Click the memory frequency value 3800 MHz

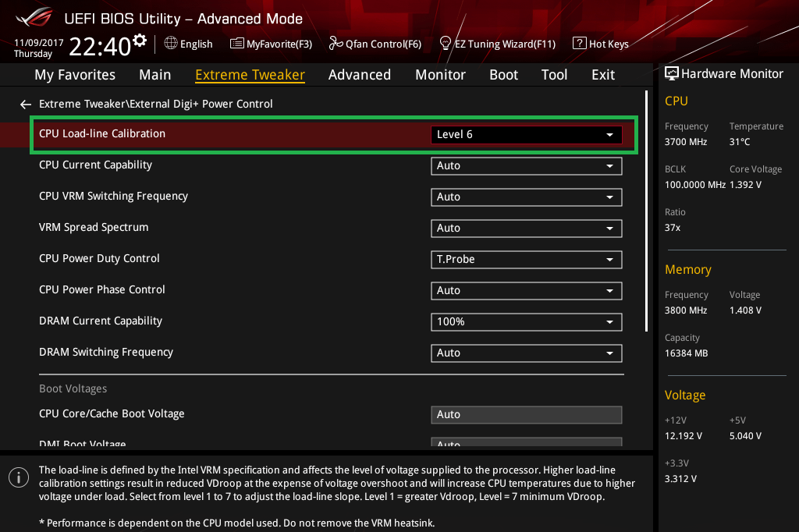(x=686, y=310)
